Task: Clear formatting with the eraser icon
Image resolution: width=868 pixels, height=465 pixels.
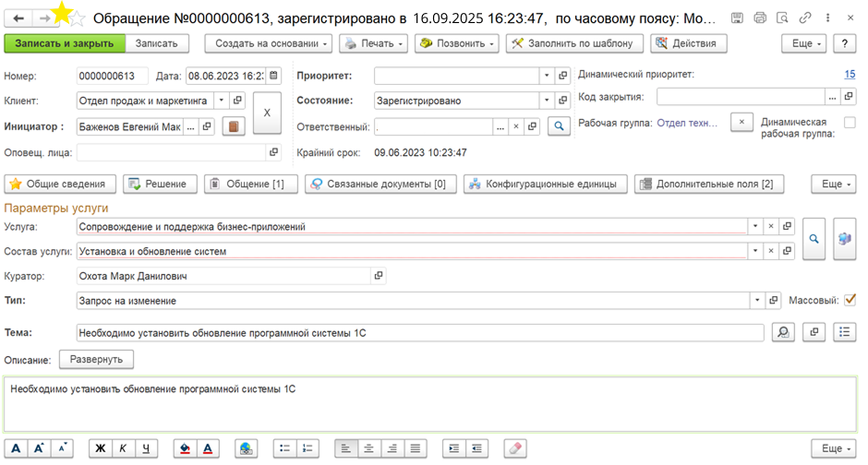Action: tap(515, 448)
